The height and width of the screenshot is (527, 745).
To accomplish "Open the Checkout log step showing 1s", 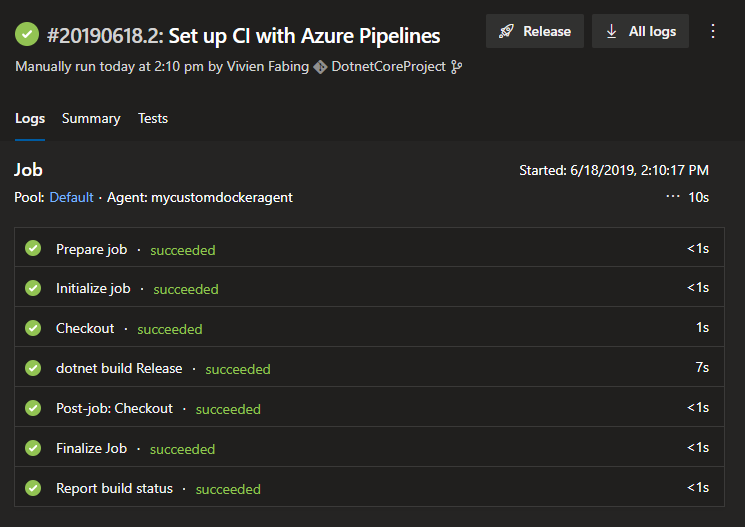I will click(369, 327).
